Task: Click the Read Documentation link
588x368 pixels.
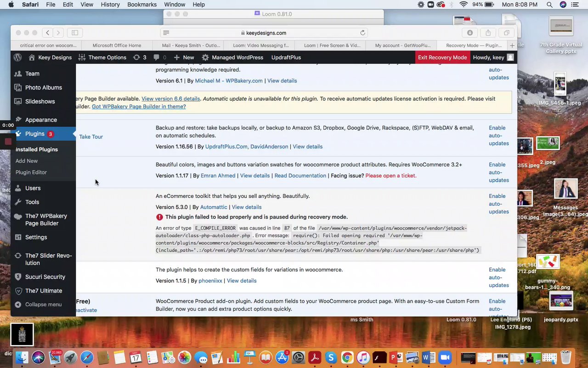Action: click(x=300, y=176)
